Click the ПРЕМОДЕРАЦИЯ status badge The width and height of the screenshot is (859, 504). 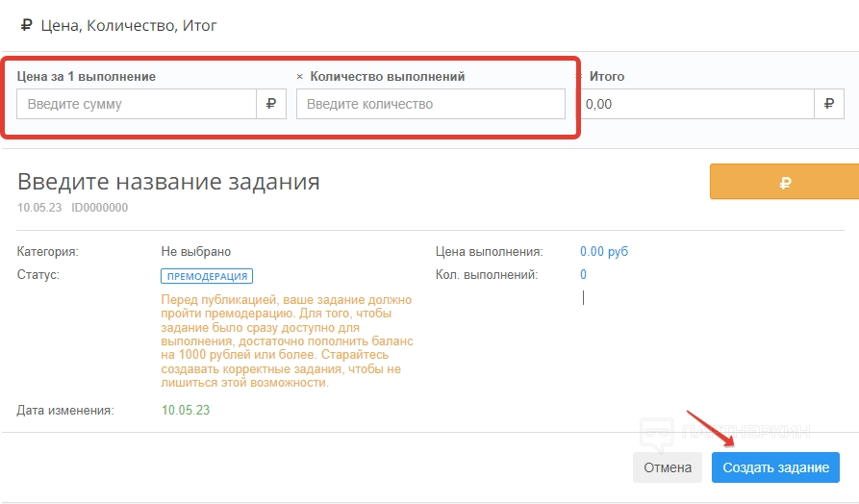pyautogui.click(x=207, y=276)
